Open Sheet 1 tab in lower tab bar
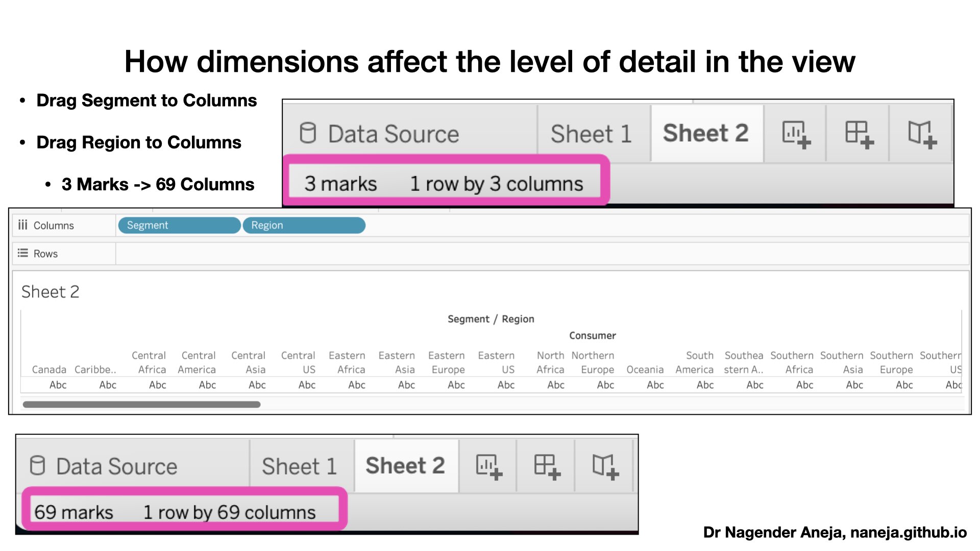Screen dimensions: 980x551 pyautogui.click(x=300, y=466)
